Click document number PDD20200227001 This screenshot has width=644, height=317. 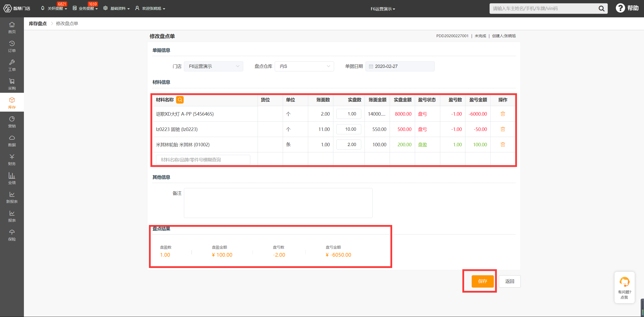tap(452, 36)
